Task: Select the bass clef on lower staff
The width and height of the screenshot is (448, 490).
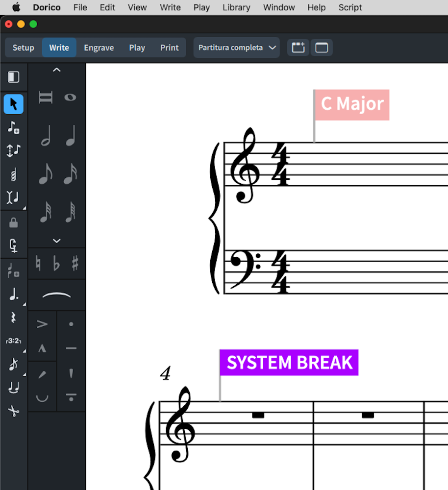Action: coord(246,269)
